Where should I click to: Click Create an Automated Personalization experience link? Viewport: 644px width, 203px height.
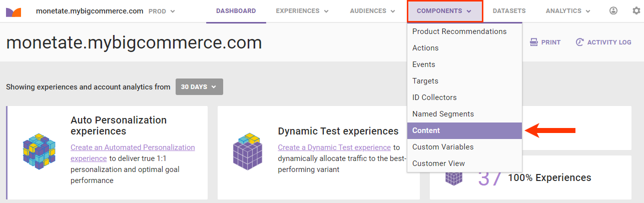(133, 152)
